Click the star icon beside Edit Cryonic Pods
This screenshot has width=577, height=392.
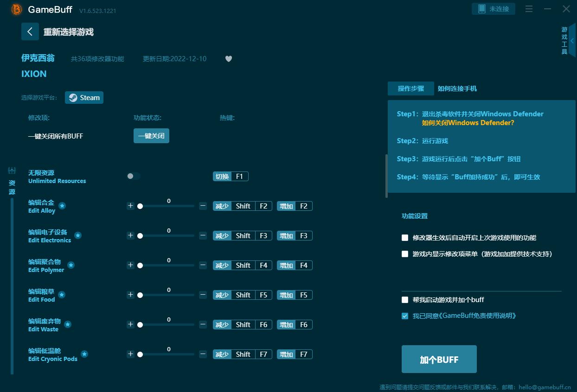coord(84,354)
